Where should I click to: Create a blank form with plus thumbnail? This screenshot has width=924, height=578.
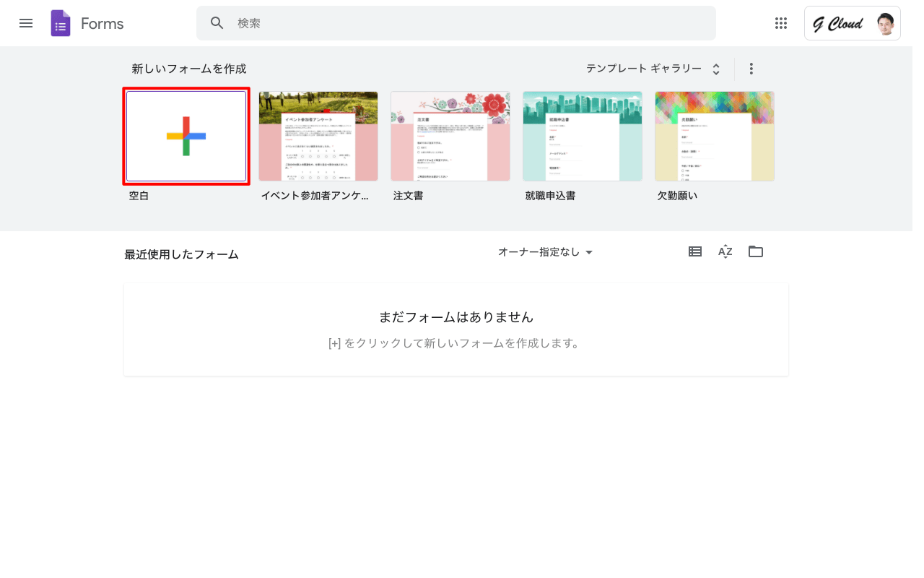point(186,136)
